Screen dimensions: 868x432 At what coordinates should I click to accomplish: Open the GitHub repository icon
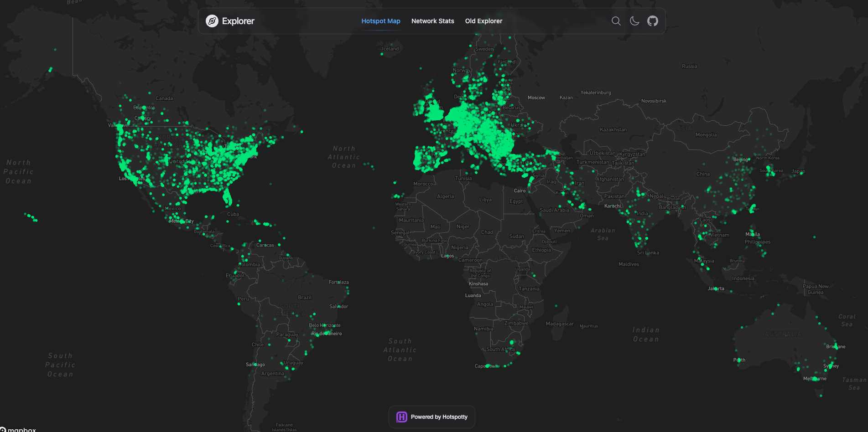(x=652, y=21)
